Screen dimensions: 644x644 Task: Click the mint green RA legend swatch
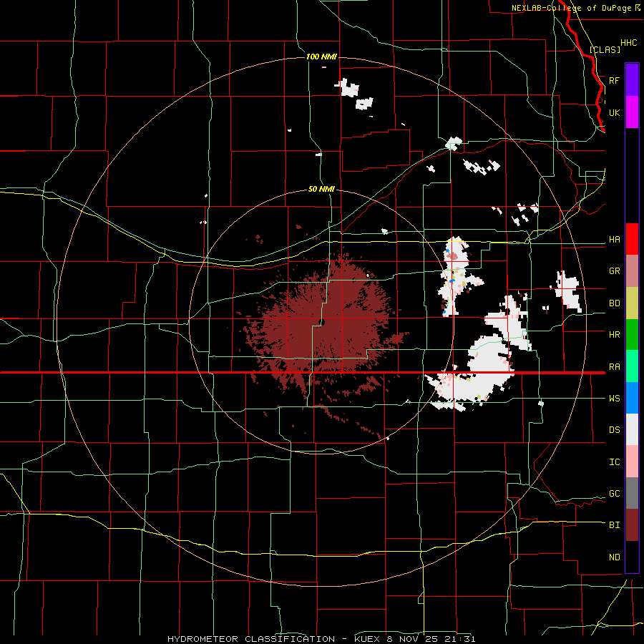632,366
